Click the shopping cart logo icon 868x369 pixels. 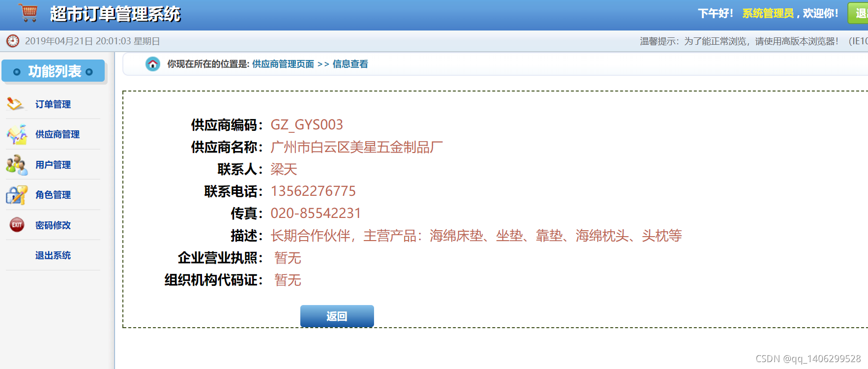[x=29, y=12]
